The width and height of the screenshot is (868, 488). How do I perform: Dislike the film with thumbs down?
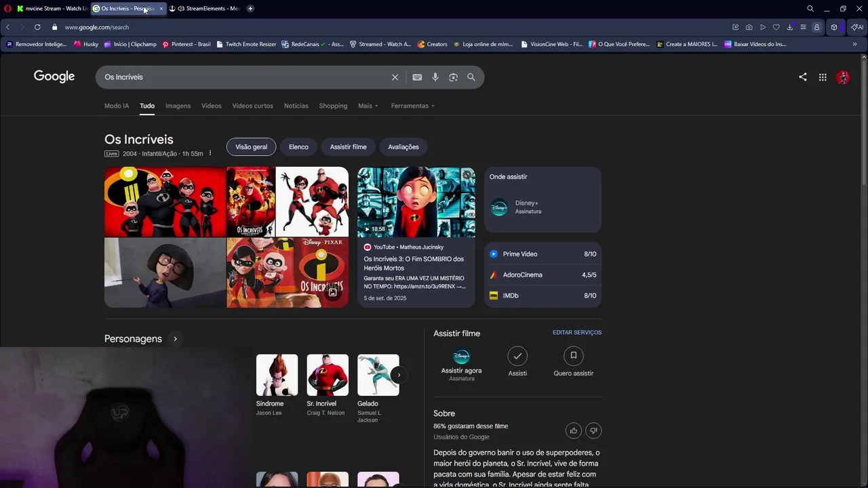point(593,430)
